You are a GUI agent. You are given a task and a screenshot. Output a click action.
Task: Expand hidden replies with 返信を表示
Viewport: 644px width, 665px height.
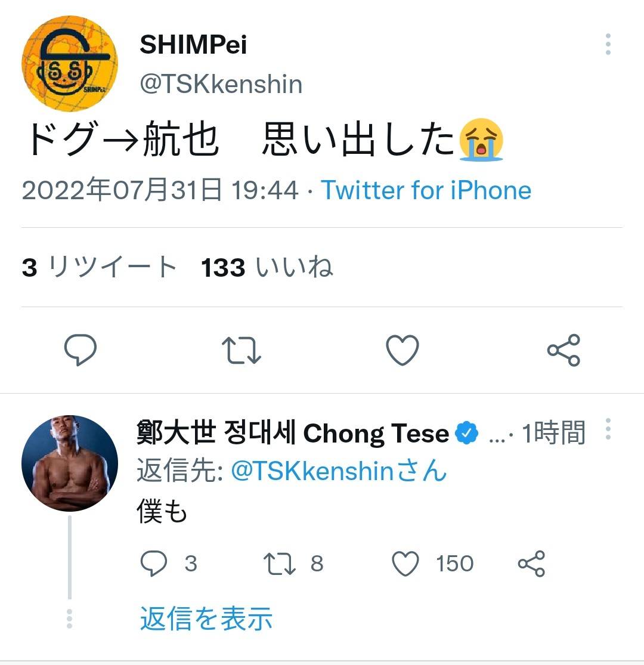[x=206, y=619]
